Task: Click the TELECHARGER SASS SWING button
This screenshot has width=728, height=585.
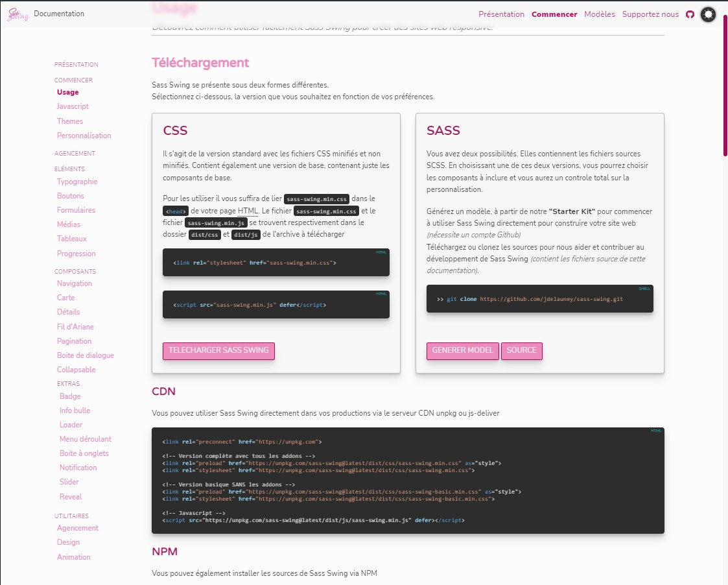Action: pos(218,350)
